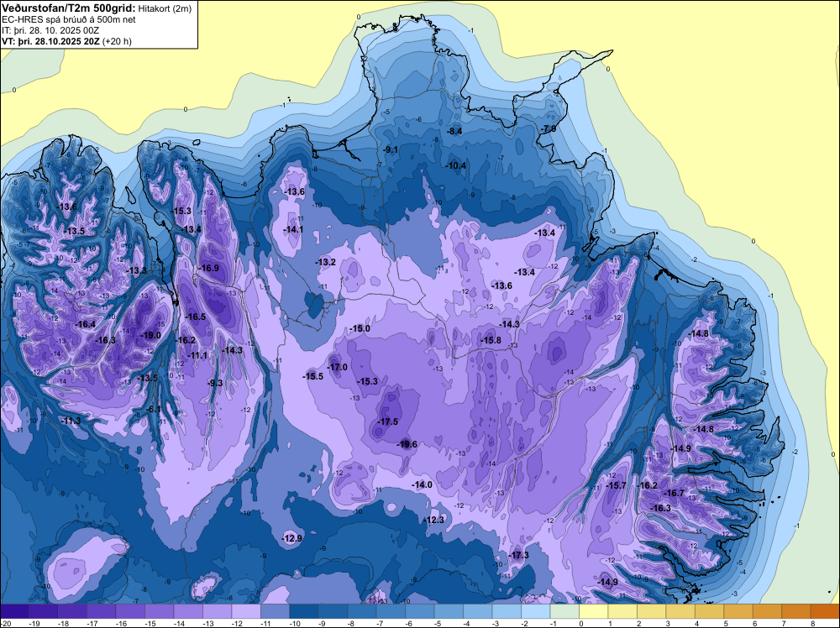This screenshot has height=628, width=840.
Task: Click the -15.0 temperature value
Action: 360,328
